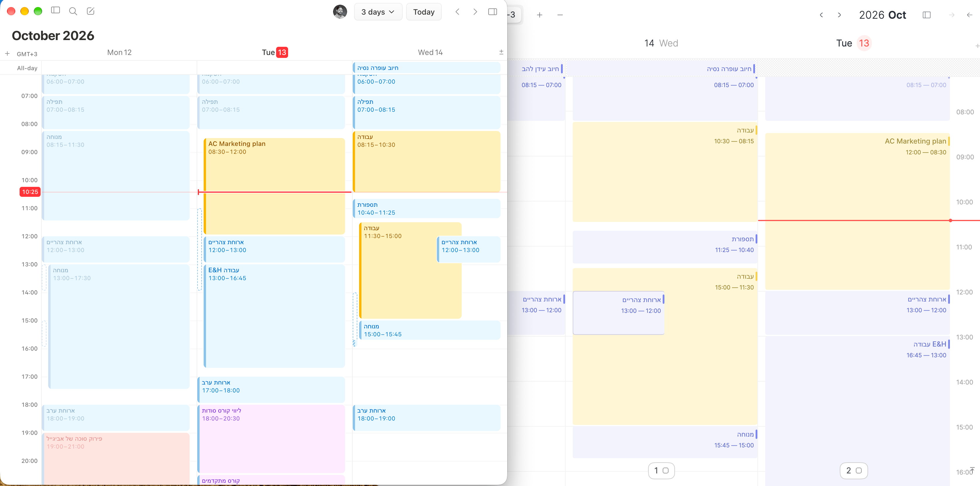Select the Wed 14 day header in front window
Screen dimensions: 980x486
coord(430,52)
